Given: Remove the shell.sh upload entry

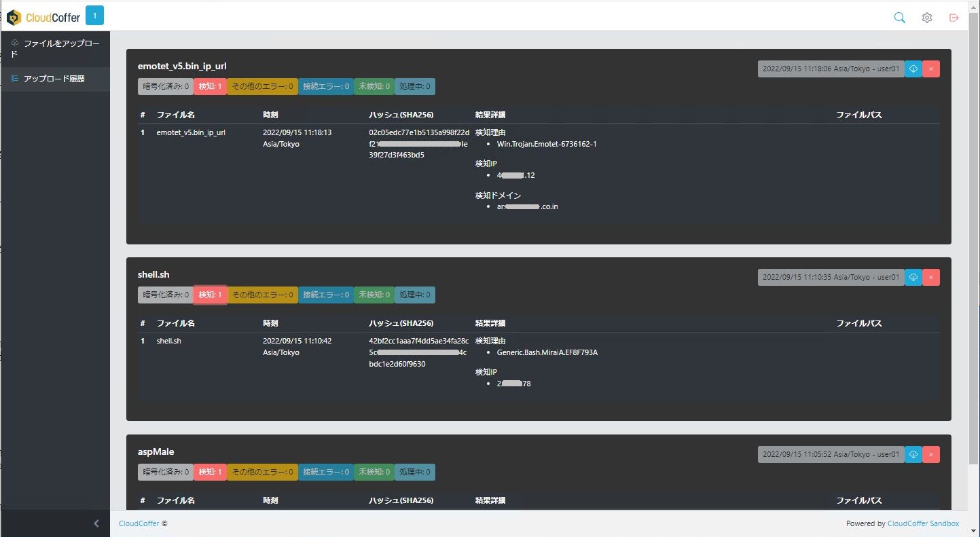Looking at the screenshot, I should click(x=931, y=277).
